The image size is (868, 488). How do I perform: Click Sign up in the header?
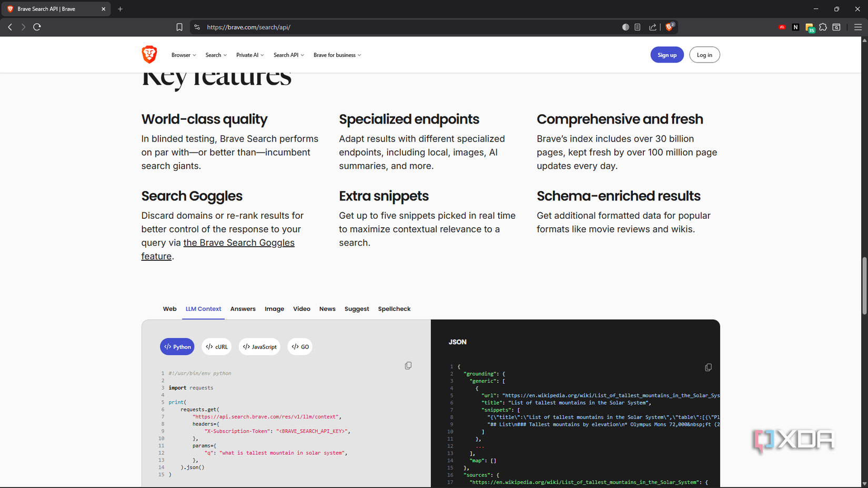[x=667, y=55]
